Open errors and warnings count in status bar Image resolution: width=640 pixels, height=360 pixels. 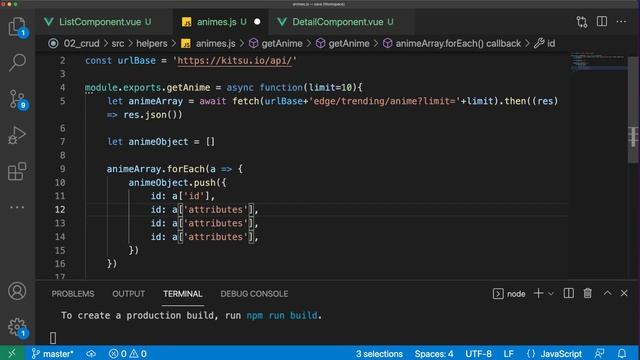point(127,353)
